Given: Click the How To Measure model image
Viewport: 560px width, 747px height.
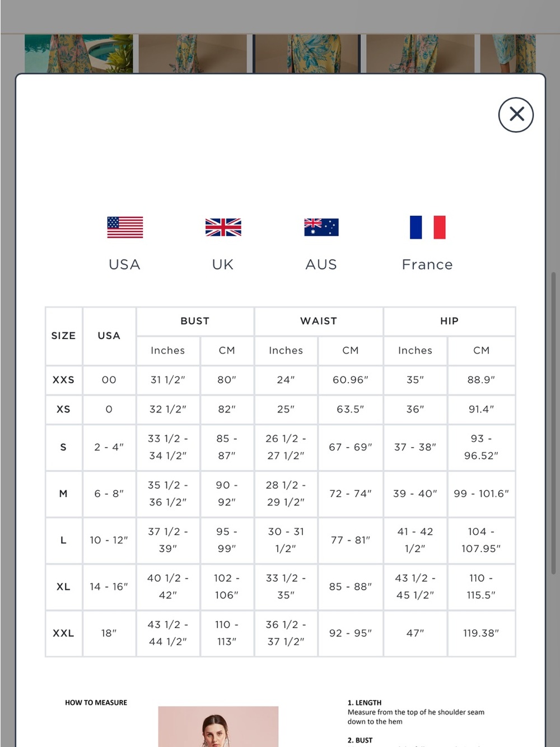Looking at the screenshot, I should pos(218,726).
